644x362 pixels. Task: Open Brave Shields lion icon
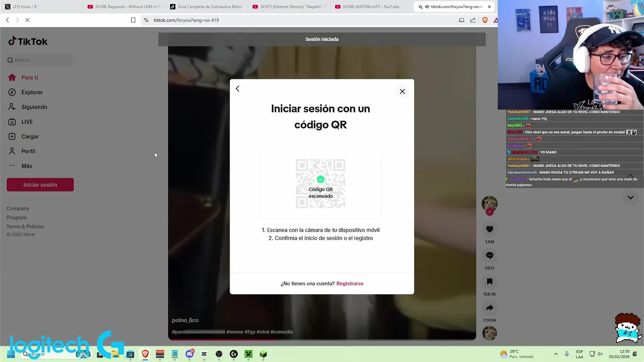coord(485,20)
